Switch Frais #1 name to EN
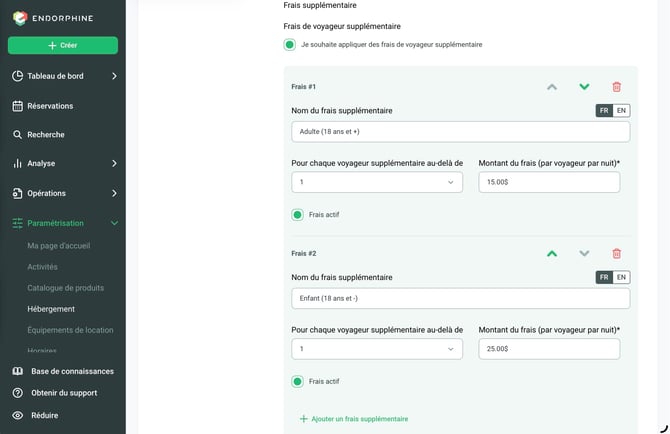The width and height of the screenshot is (670, 434). [621, 111]
